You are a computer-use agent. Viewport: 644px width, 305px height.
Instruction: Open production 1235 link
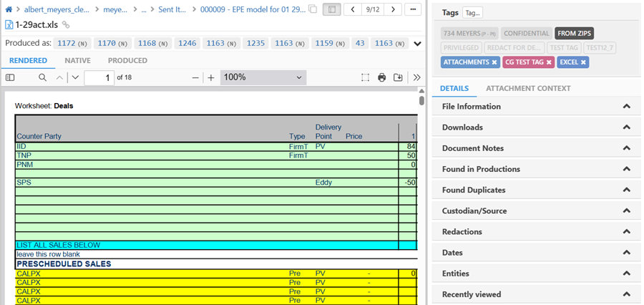[x=255, y=43]
